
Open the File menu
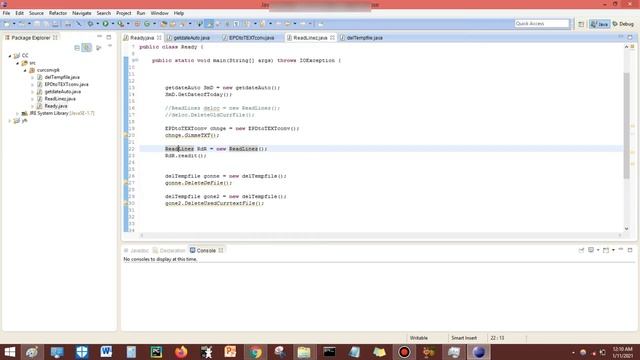click(x=7, y=13)
